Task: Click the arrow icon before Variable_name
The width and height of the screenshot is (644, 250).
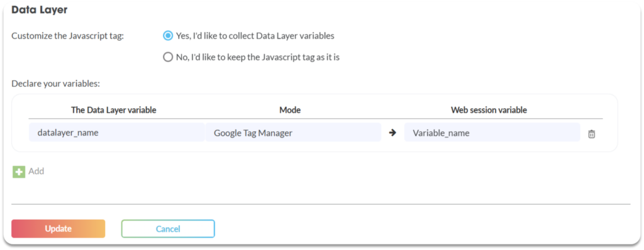Action: point(392,133)
